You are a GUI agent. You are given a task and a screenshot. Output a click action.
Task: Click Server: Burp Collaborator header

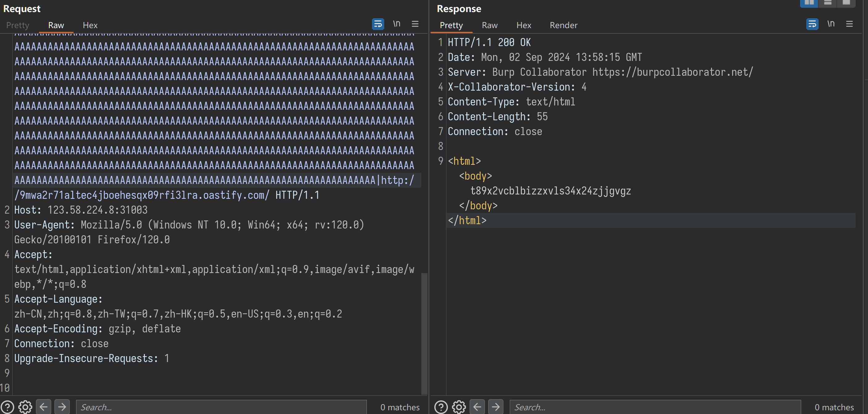(x=600, y=72)
